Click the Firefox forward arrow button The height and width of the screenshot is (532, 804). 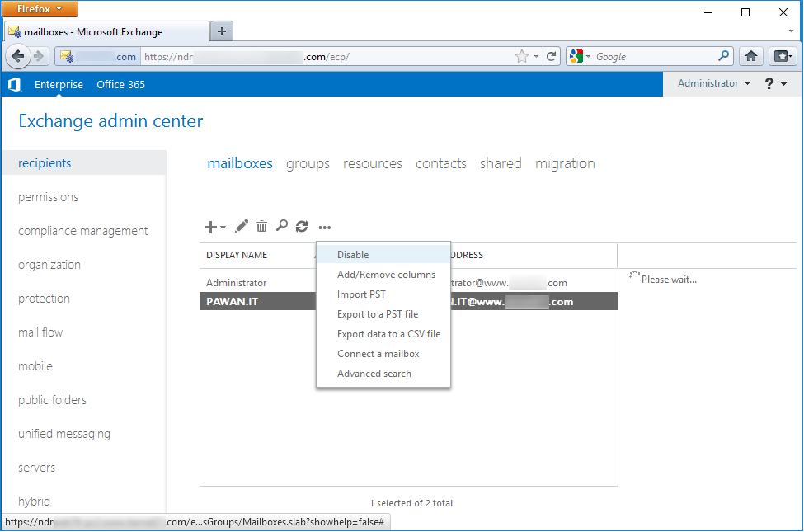click(39, 56)
